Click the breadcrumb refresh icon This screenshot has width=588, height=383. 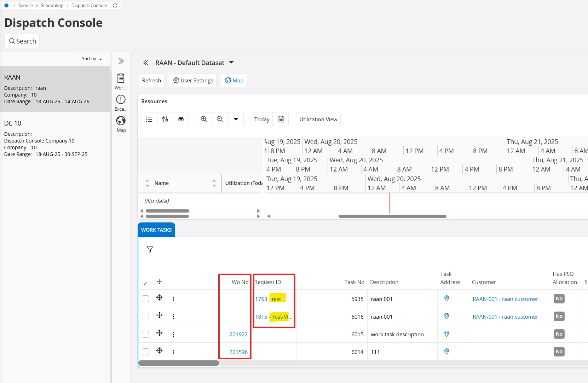click(x=115, y=5)
